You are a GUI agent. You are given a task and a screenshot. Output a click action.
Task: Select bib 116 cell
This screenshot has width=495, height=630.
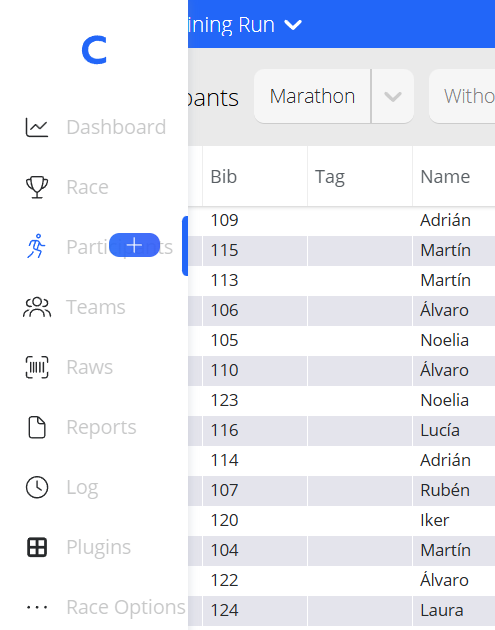pos(255,431)
